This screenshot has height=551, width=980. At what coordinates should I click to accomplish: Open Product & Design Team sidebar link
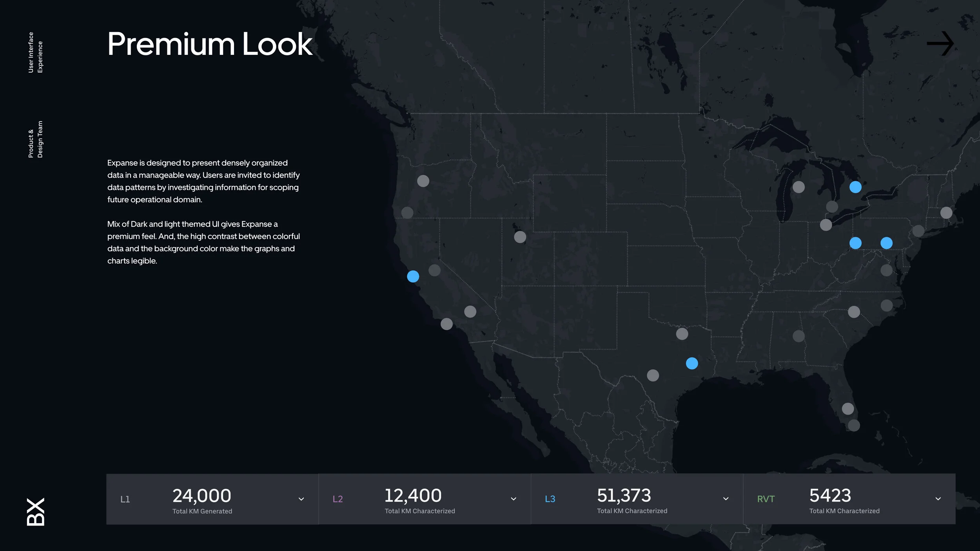(35, 140)
